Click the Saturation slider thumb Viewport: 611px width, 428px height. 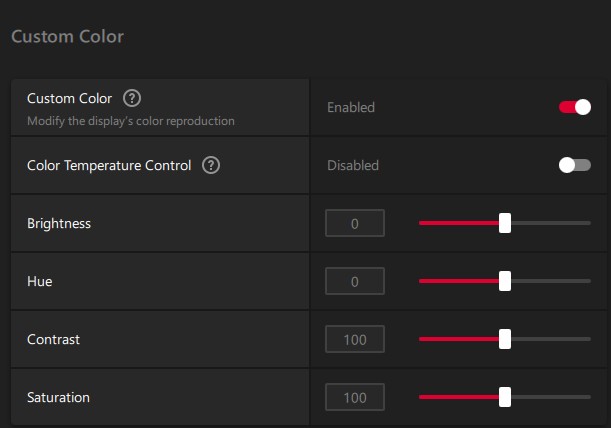(505, 397)
